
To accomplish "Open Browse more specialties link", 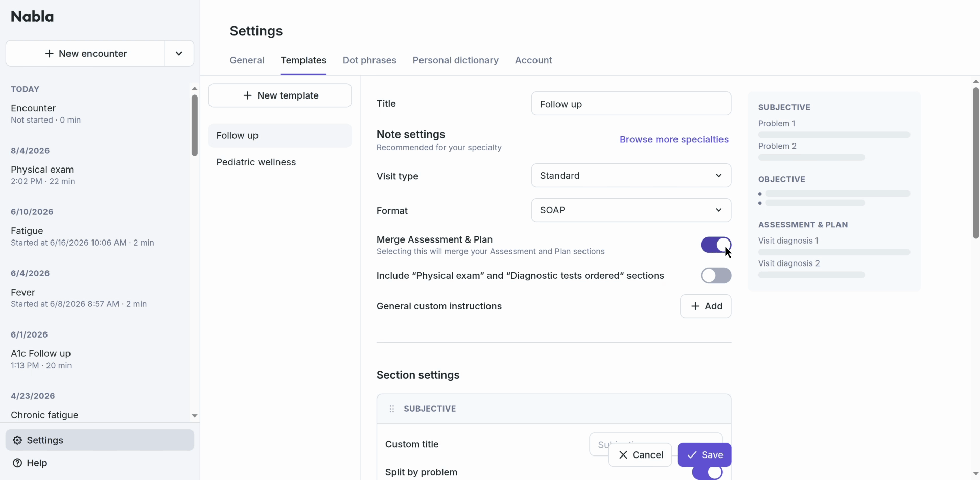I will point(674,140).
